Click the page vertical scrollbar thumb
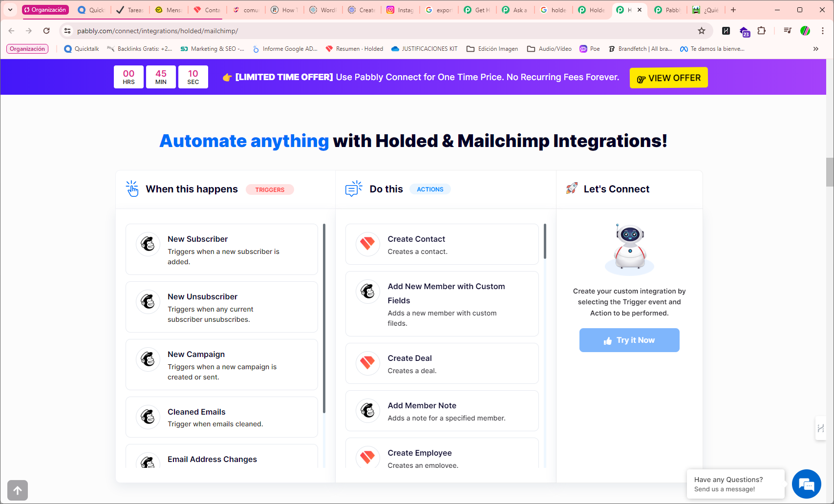Image resolution: width=834 pixels, height=504 pixels. pos(830,172)
